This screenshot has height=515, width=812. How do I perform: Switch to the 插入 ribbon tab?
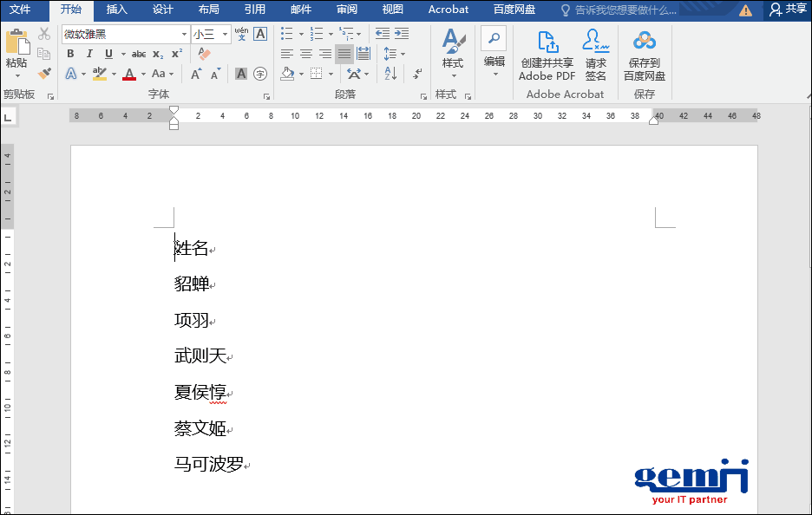116,10
